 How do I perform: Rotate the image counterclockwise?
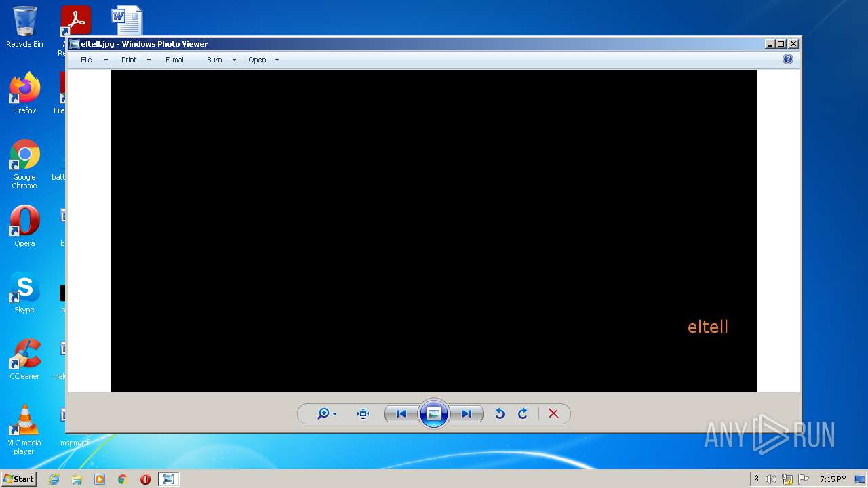[500, 413]
